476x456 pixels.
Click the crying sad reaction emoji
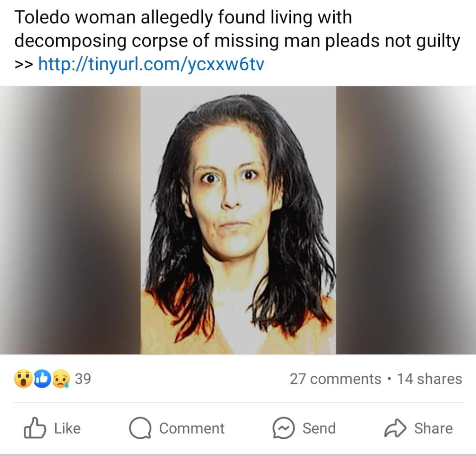click(61, 379)
